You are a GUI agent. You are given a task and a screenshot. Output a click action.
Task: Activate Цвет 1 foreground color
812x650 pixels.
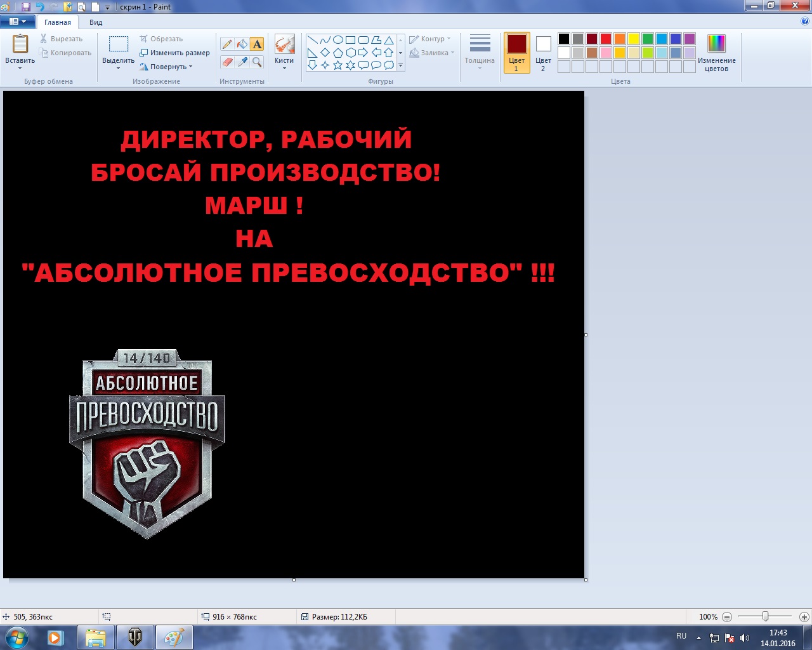point(516,53)
